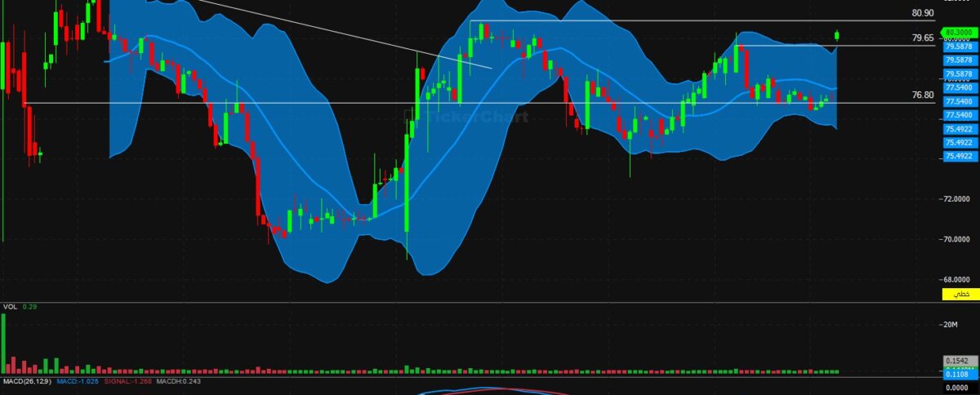The width and height of the screenshot is (980, 395).
Task: Select the 79.65 horizontal line label
Action: [922, 38]
